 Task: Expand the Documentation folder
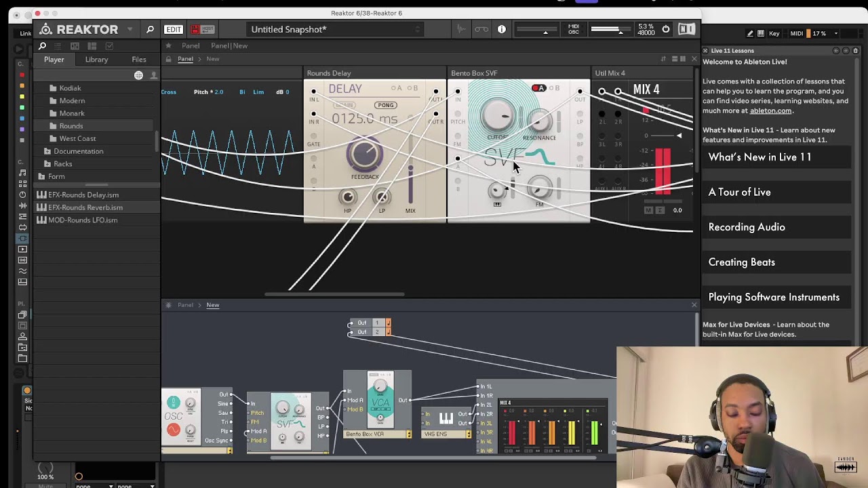47,151
